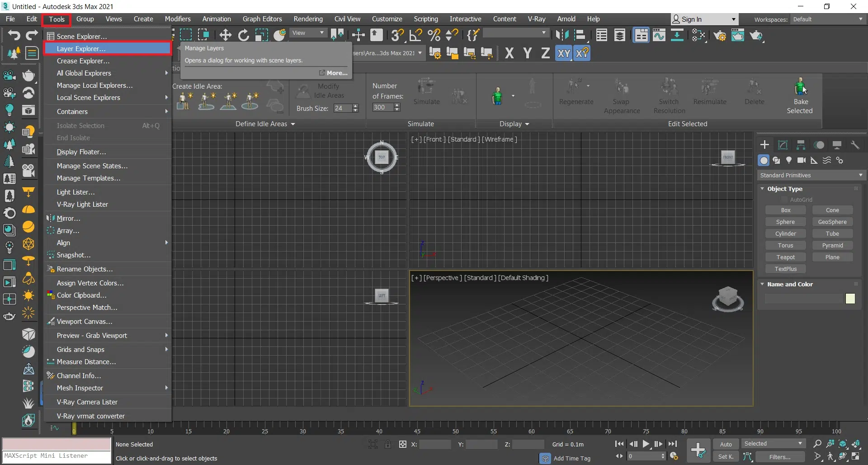Open the Standard Primitives dropdown
Viewport: 868px width, 465px height.
coord(811,175)
